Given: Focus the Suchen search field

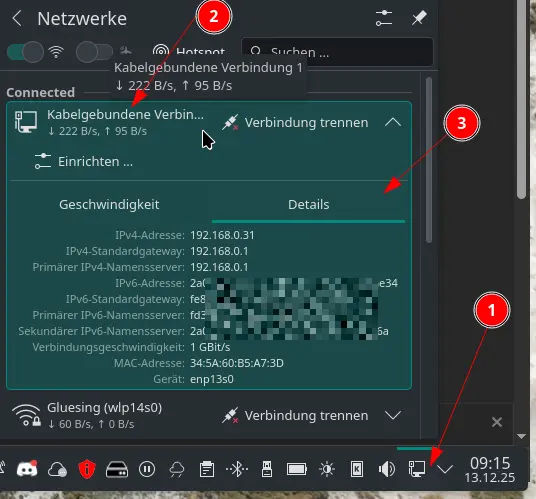Looking at the screenshot, I should coord(337,52).
